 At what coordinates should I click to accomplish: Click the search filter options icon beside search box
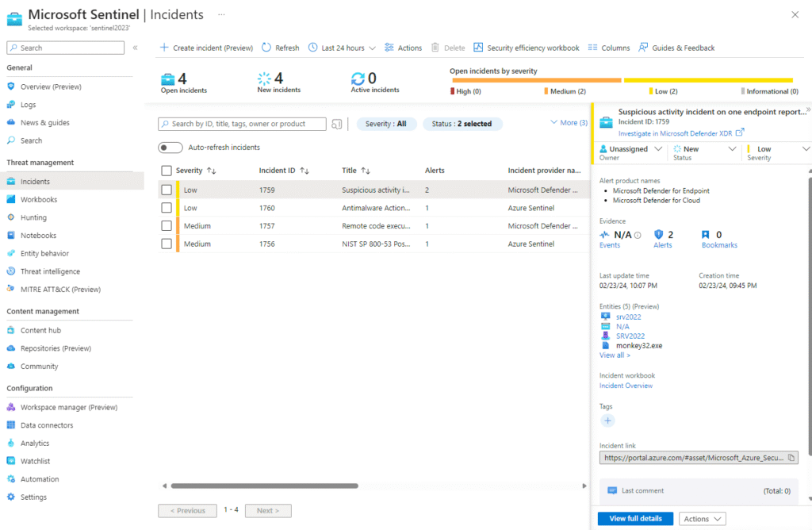click(x=336, y=125)
